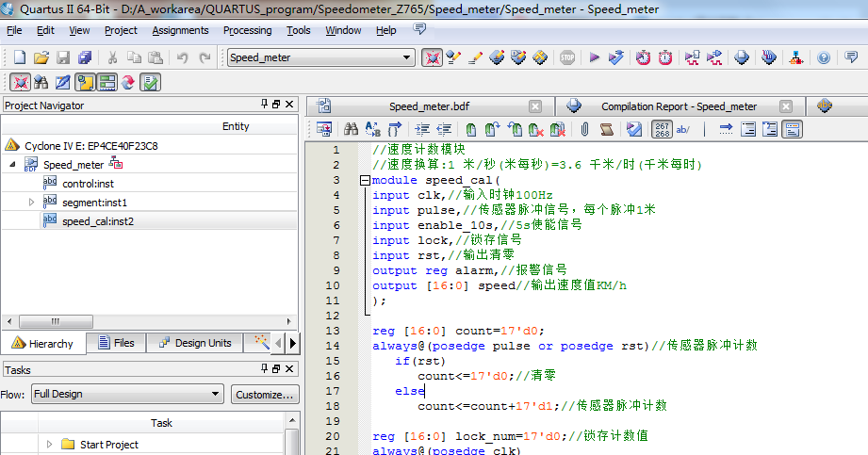868x455 pixels.
Task: Toggle the Tasks window toolbar icon
Action: coord(106,83)
